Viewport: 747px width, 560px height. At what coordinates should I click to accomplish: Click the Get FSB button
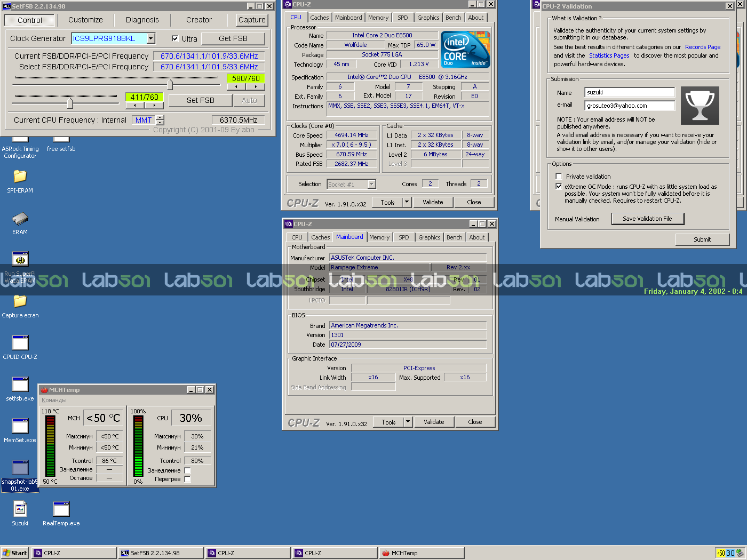(x=233, y=38)
